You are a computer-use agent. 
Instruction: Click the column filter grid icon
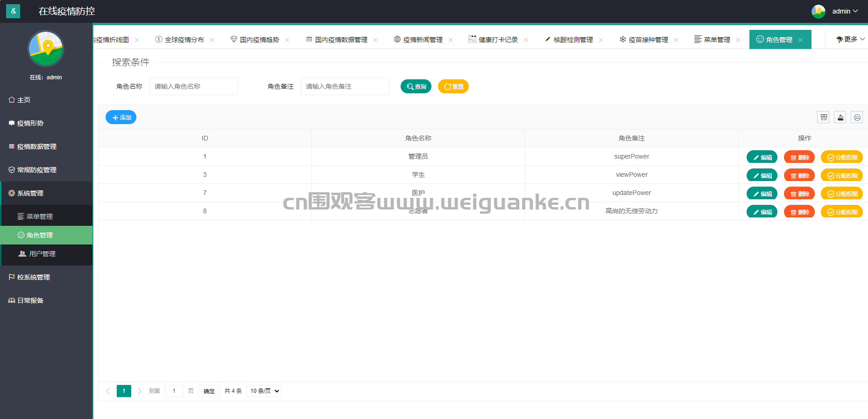tap(823, 118)
